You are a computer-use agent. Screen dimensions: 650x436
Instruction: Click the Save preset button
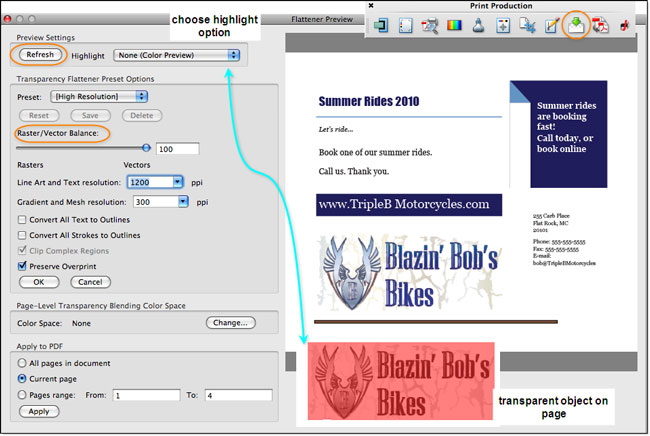[x=90, y=116]
